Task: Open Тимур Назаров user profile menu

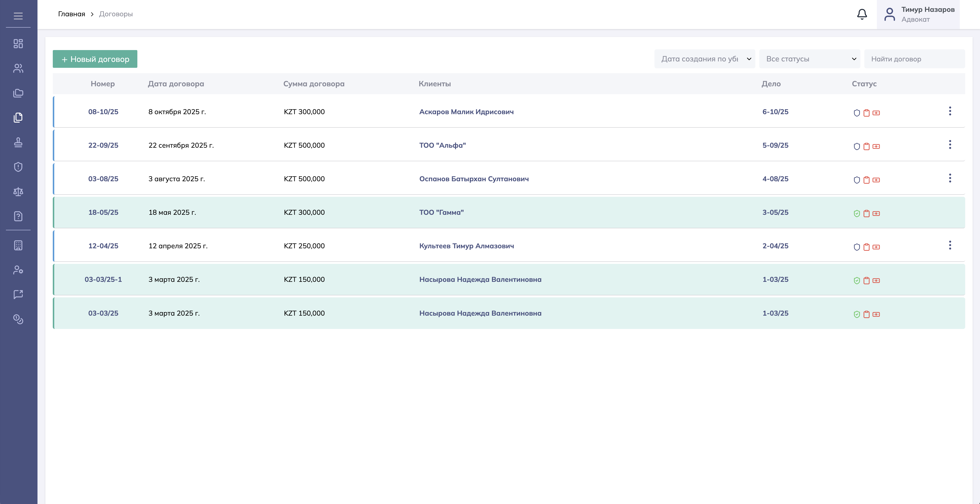Action: 918,15
